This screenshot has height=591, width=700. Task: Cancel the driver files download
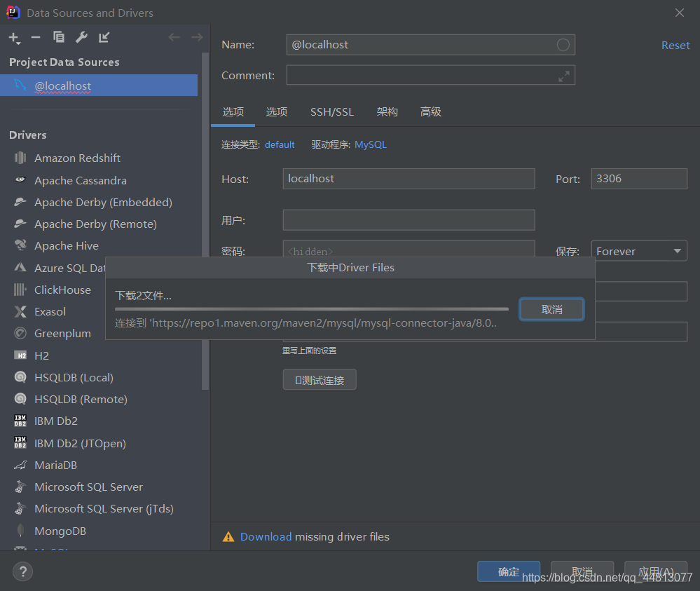point(551,309)
